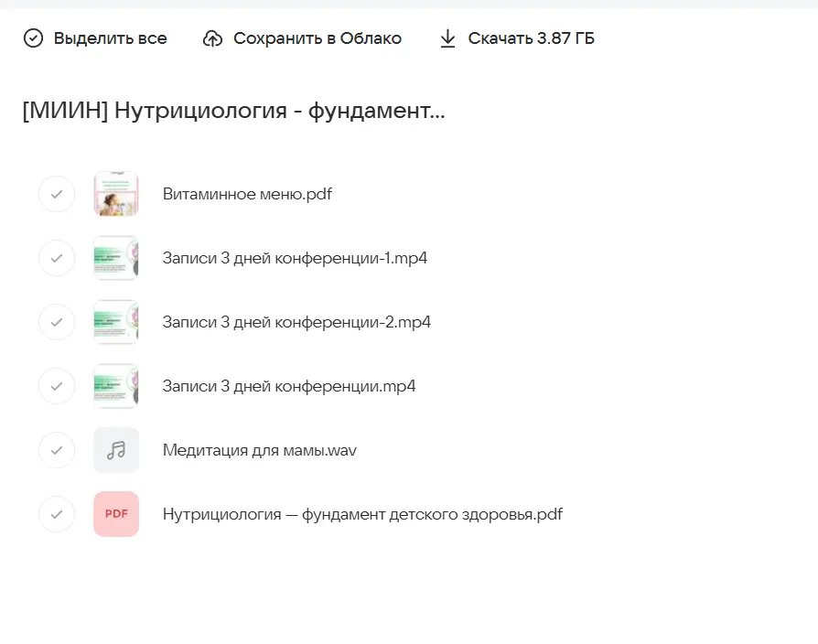
Task: Click the music note icon for Медитация для мамы
Action: point(116,450)
